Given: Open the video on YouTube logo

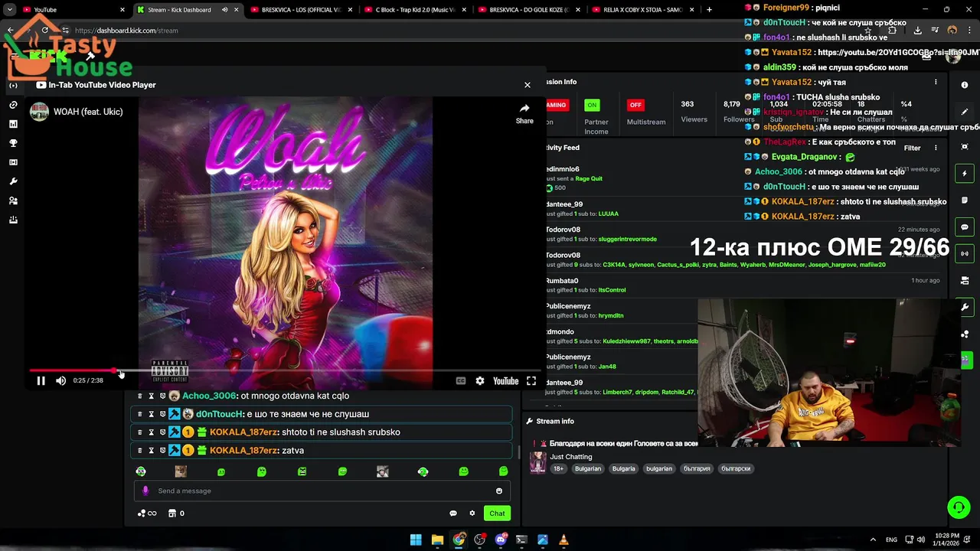Looking at the screenshot, I should (505, 380).
